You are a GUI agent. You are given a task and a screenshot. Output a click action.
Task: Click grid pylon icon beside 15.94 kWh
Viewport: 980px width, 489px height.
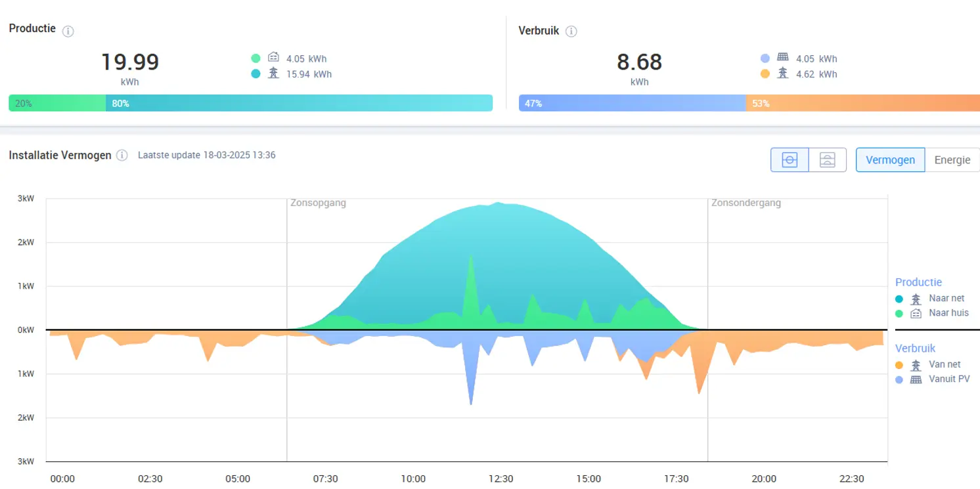pos(274,74)
